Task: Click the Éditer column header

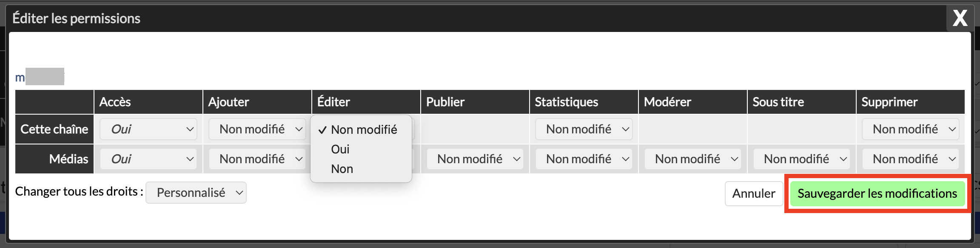Action: 333,102
